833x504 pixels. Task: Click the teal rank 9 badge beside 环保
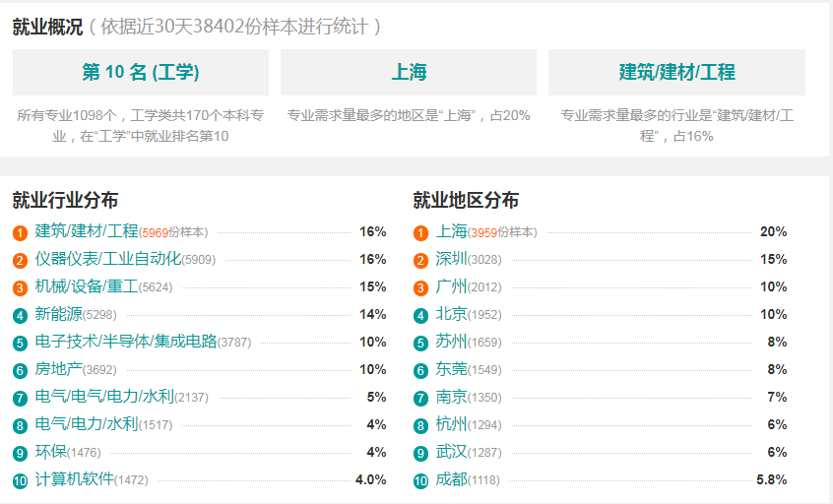[x=21, y=453]
